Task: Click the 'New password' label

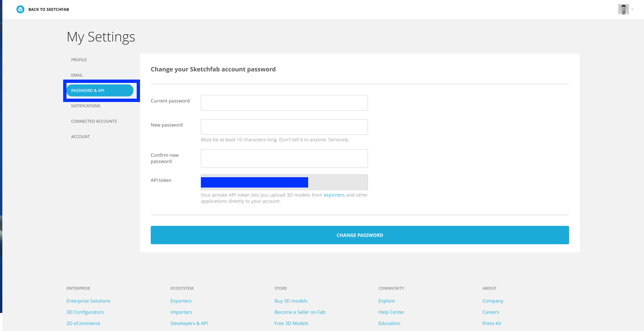Action: tap(167, 125)
